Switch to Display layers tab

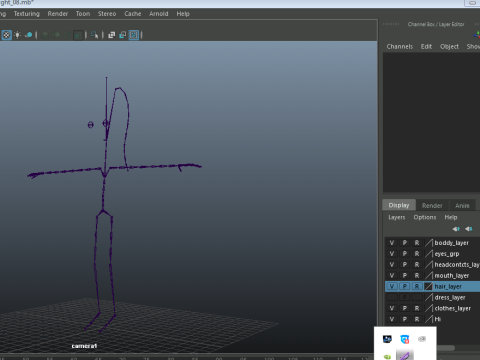(x=399, y=205)
